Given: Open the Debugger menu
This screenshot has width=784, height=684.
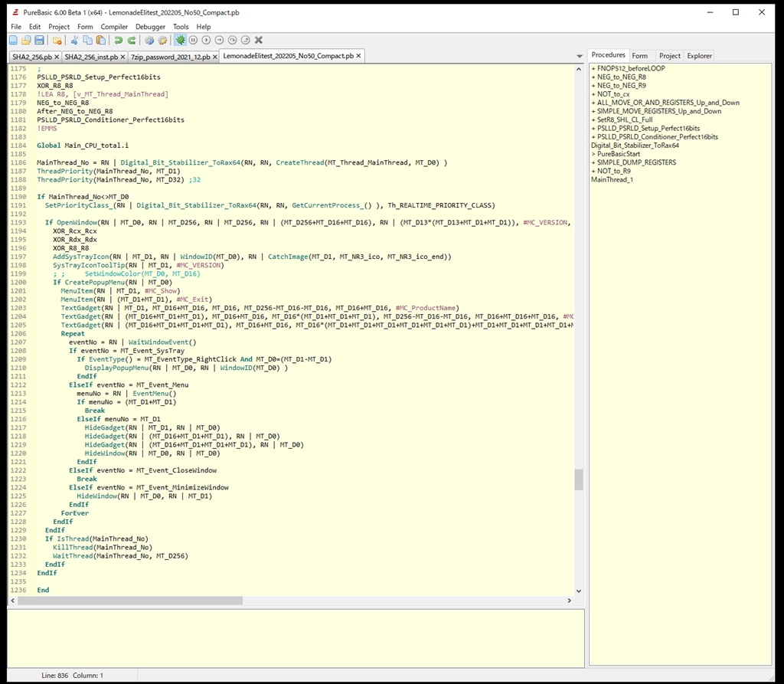Looking at the screenshot, I should [150, 27].
